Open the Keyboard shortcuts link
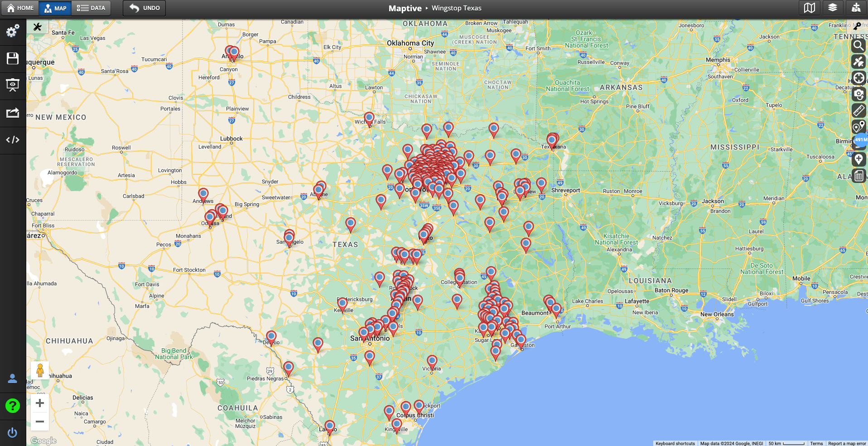Viewport: 868px width, 446px height. 675,443
